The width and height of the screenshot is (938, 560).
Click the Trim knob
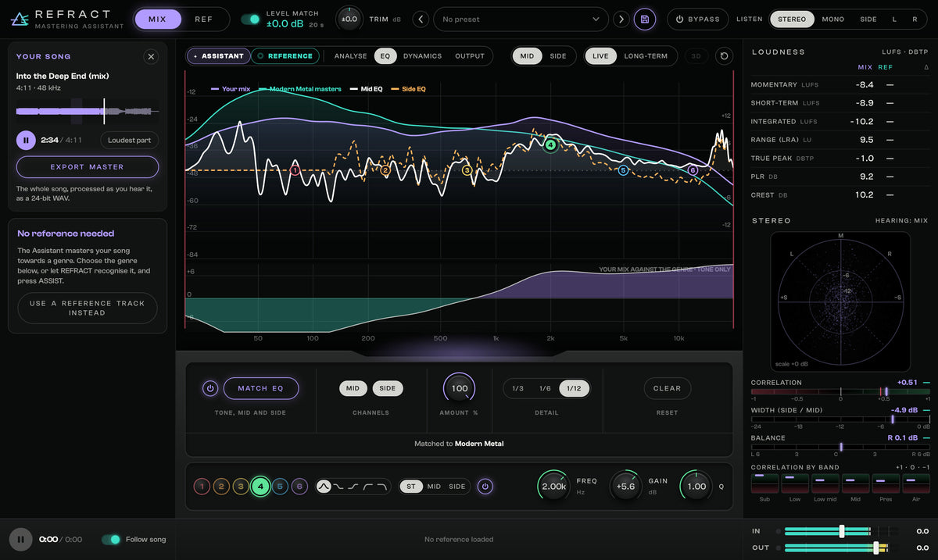click(349, 19)
